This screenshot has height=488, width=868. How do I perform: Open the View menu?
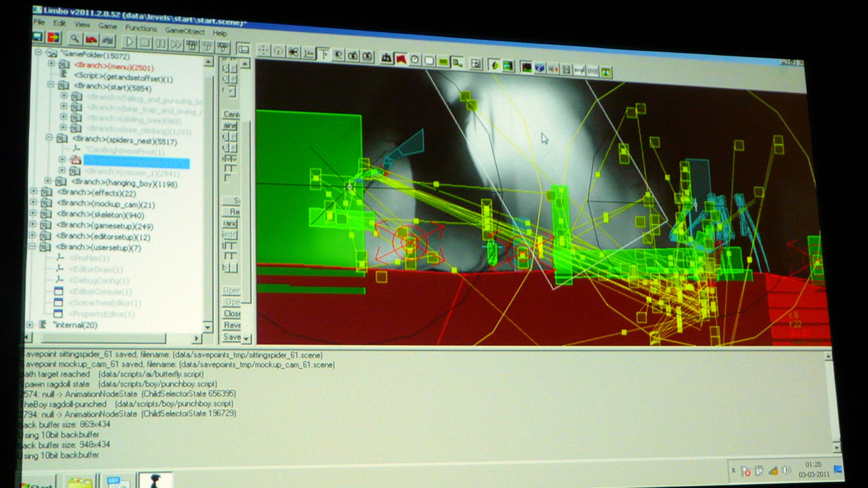[82, 25]
